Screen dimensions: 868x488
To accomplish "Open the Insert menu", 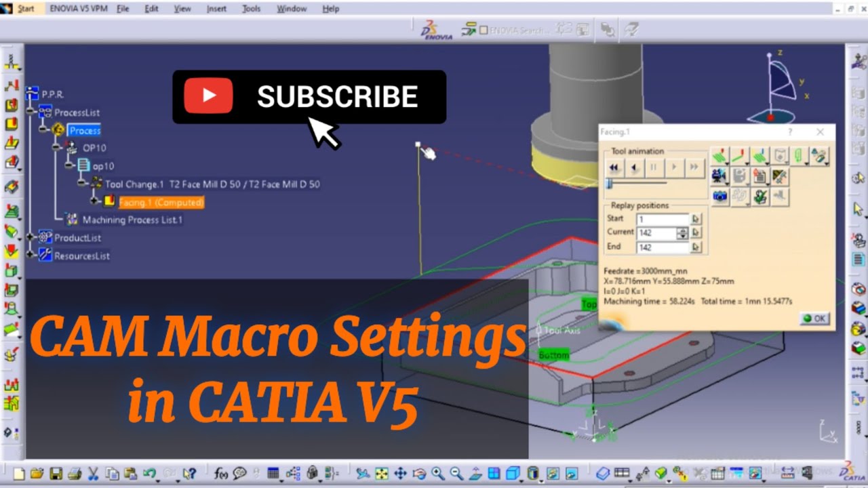I will coord(216,9).
